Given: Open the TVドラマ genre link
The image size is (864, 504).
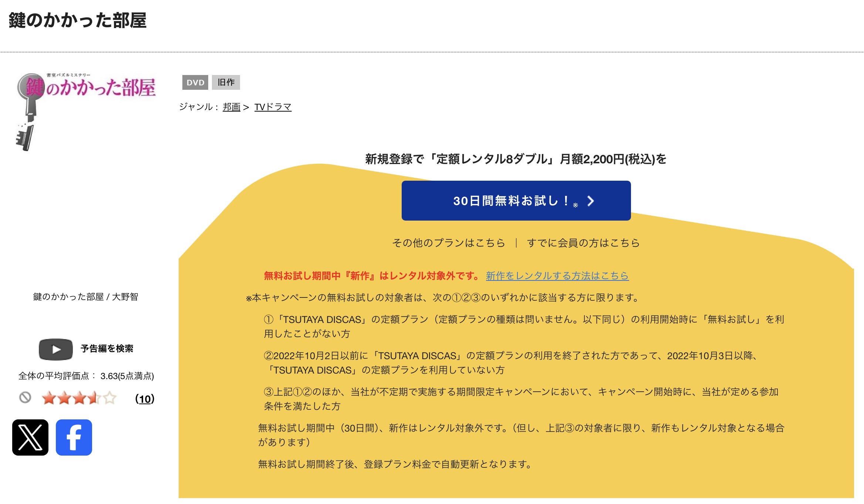Looking at the screenshot, I should pos(273,107).
